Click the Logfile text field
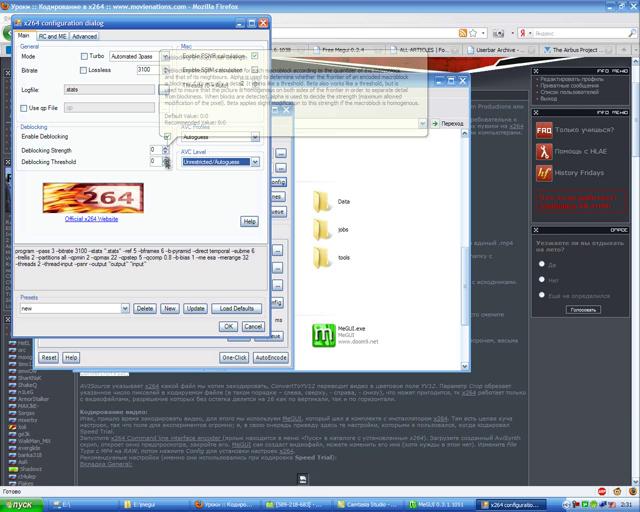Screen dimensions: 640x512 (109, 89)
